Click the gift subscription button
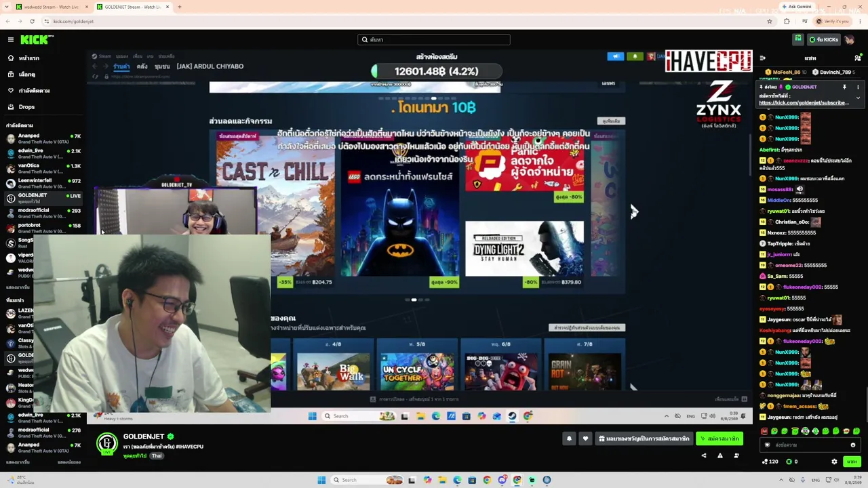This screenshot has height=488, width=868. (x=644, y=439)
